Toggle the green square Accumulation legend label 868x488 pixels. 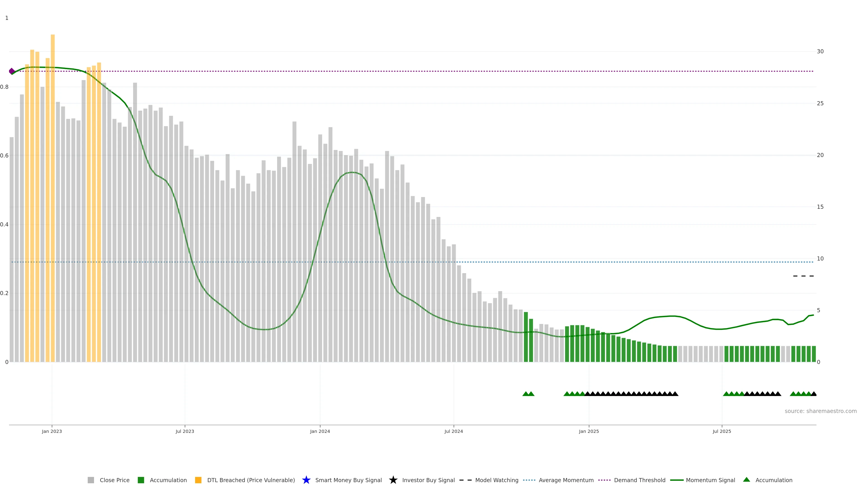tap(168, 480)
